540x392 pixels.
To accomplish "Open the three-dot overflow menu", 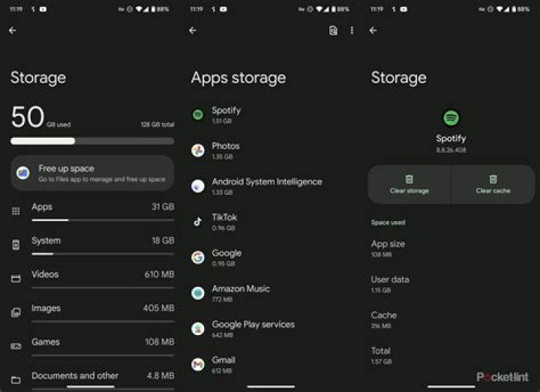I will pos(352,31).
